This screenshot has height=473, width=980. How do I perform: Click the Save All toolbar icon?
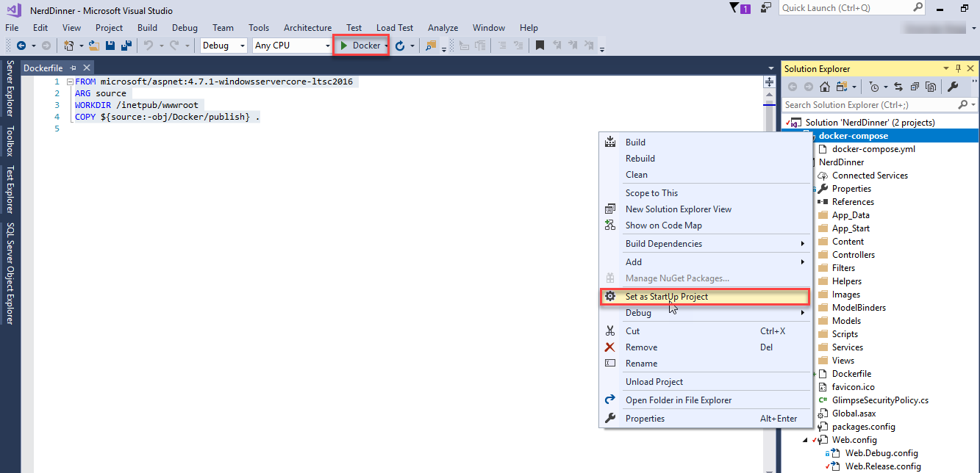pyautogui.click(x=126, y=46)
